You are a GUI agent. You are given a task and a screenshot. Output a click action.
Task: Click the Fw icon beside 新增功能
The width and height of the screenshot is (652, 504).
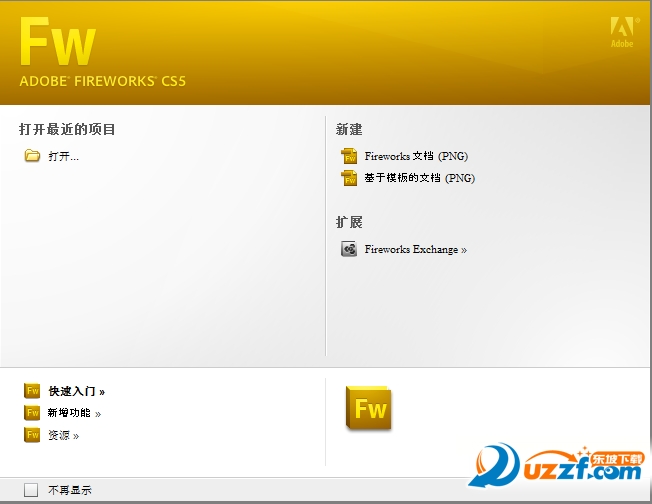(x=32, y=413)
